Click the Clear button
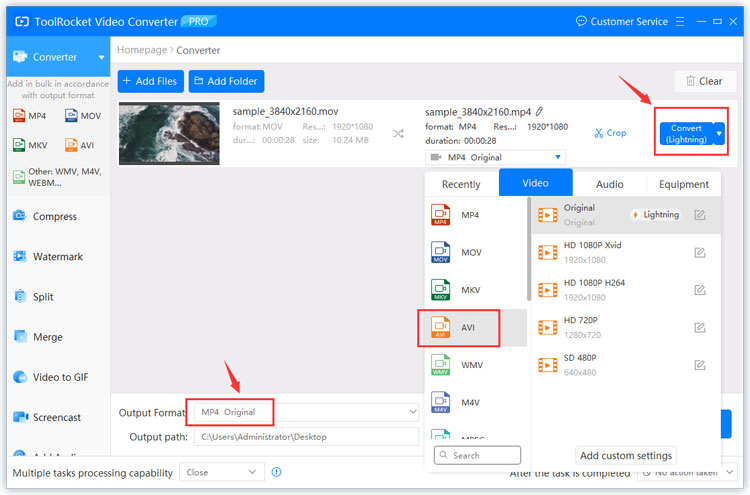750x495 pixels. click(x=704, y=81)
